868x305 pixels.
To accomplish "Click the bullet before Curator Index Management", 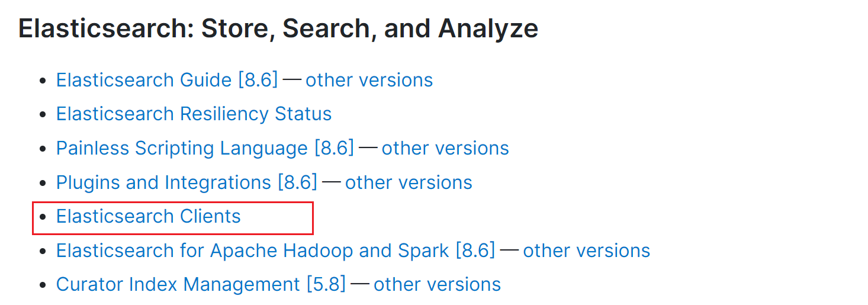I will click(42, 285).
